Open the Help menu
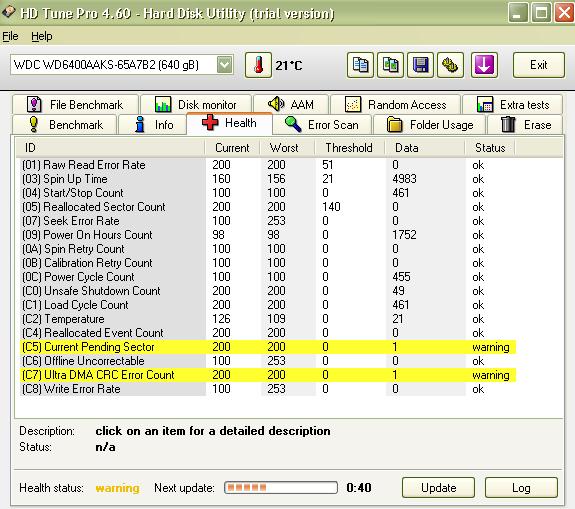Image resolution: width=575 pixels, height=509 pixels. 41,36
